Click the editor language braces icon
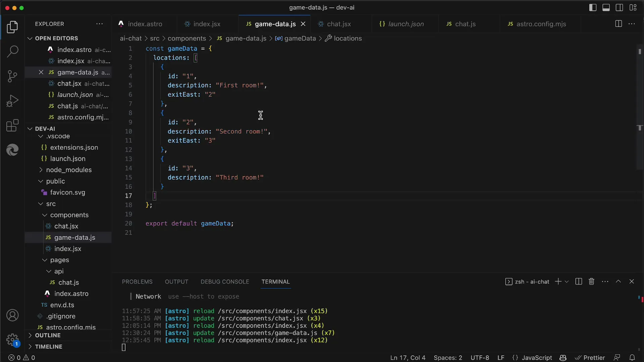 pos(515,358)
